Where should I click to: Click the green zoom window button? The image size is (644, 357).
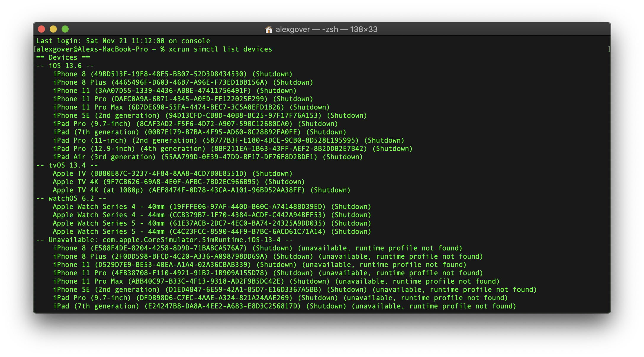(x=65, y=29)
